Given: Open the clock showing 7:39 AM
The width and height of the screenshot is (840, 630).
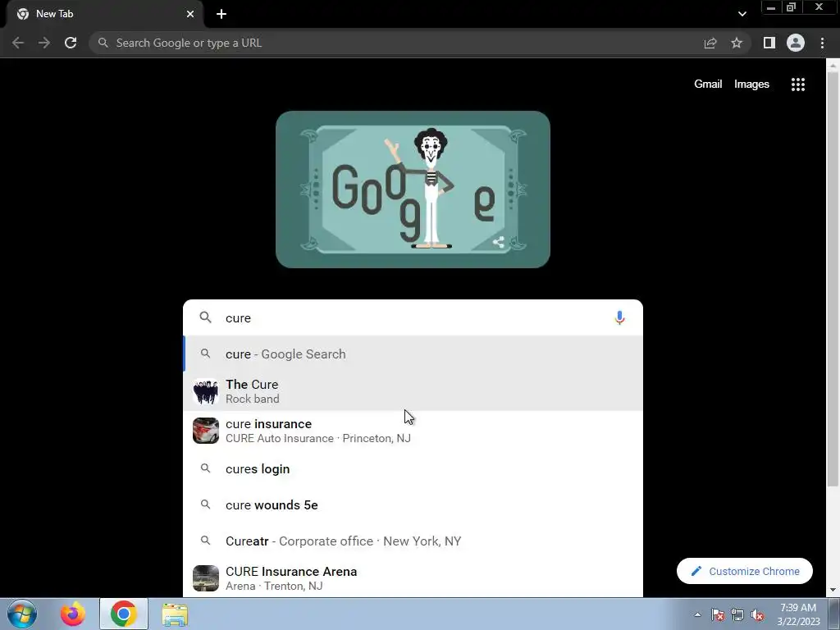Looking at the screenshot, I should [x=798, y=614].
